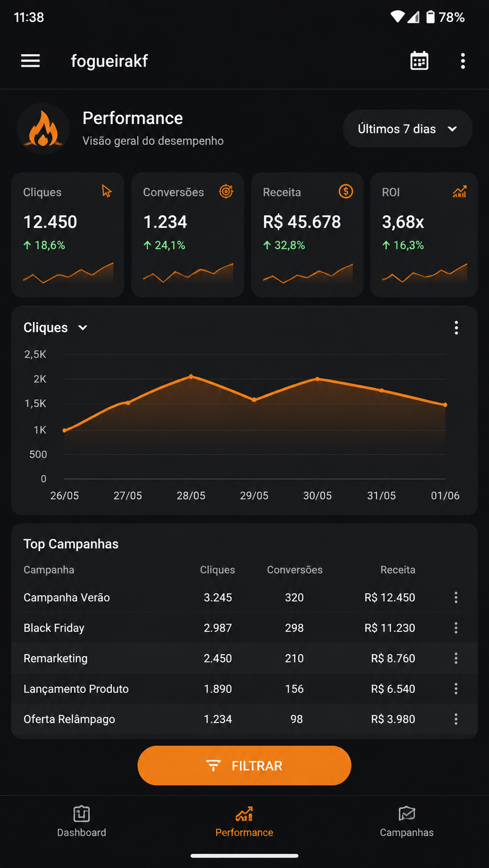Tap the Oferta Relâmpago campaign name
The image size is (489, 868).
[69, 719]
